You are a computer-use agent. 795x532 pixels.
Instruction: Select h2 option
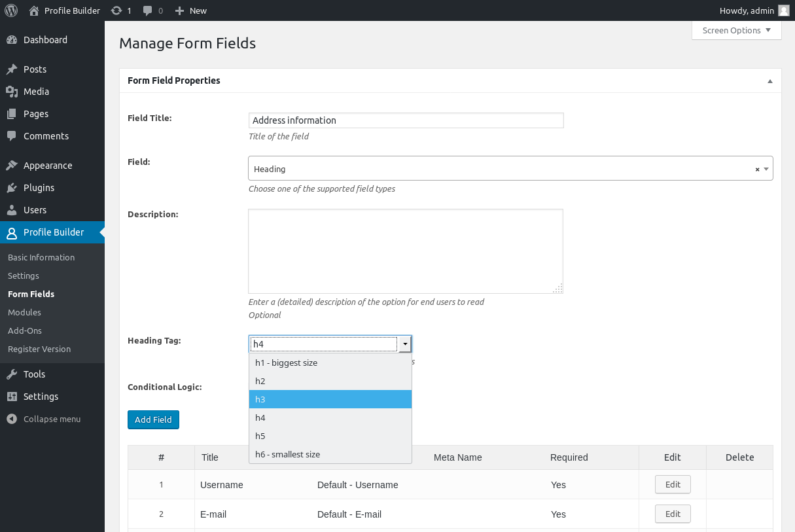click(330, 381)
